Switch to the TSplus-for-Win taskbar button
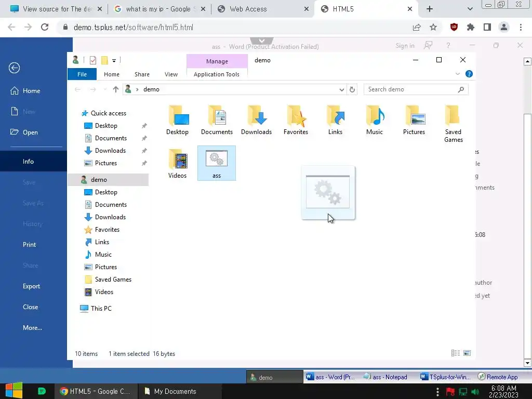The image size is (532, 399). click(x=445, y=377)
